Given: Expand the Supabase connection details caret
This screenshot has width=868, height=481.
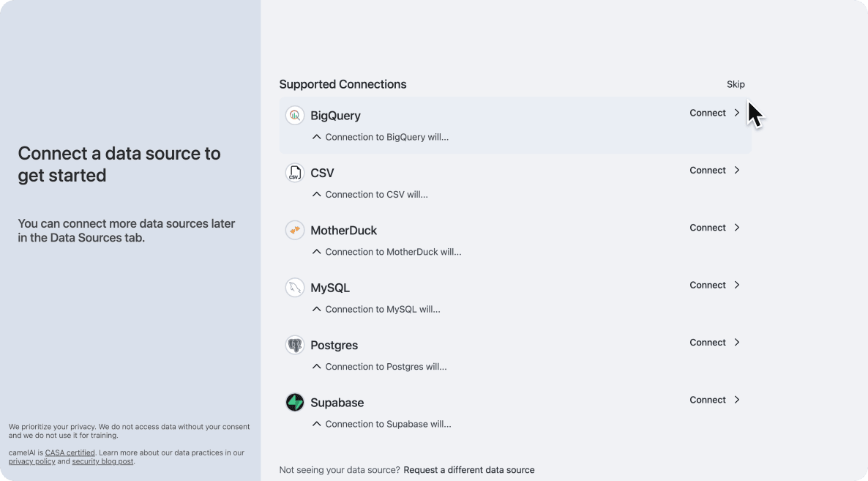Looking at the screenshot, I should 316,424.
